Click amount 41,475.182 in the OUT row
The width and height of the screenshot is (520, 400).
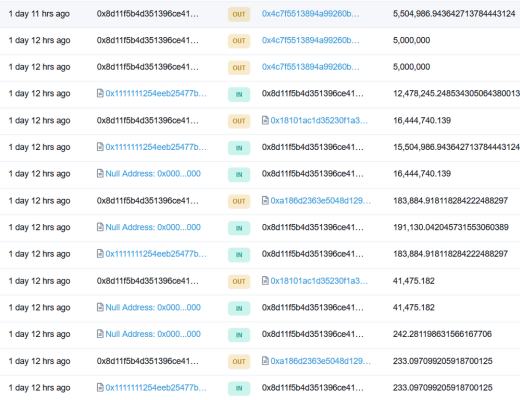pyautogui.click(x=414, y=281)
